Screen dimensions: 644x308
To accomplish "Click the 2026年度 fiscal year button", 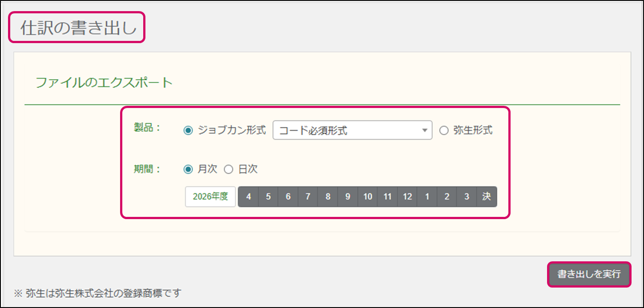I will (210, 196).
